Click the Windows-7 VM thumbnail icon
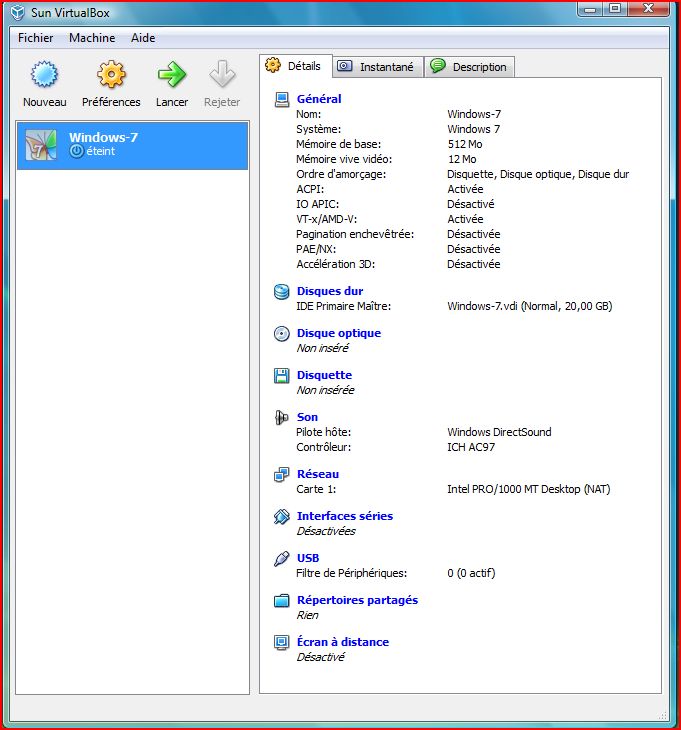 pos(41,145)
